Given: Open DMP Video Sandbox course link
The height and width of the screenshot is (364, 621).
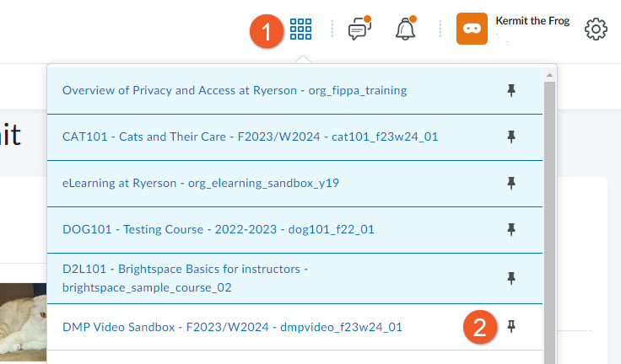Looking at the screenshot, I should [x=232, y=327].
